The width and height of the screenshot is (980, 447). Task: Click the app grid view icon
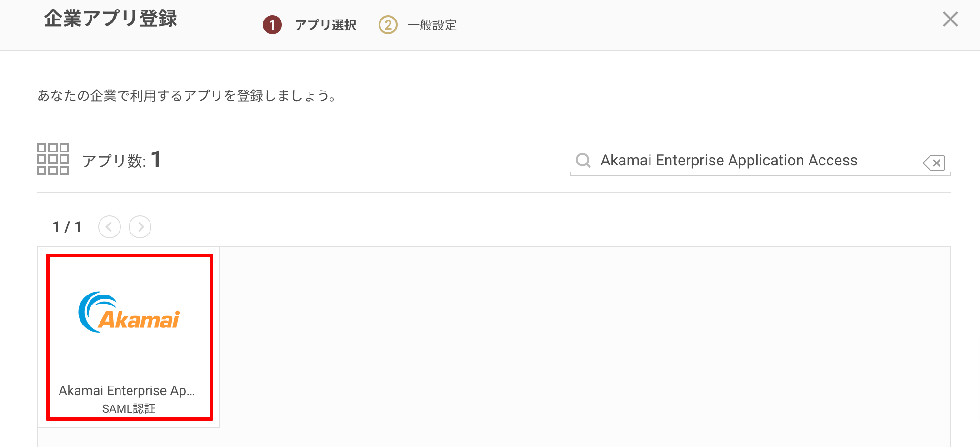point(53,159)
